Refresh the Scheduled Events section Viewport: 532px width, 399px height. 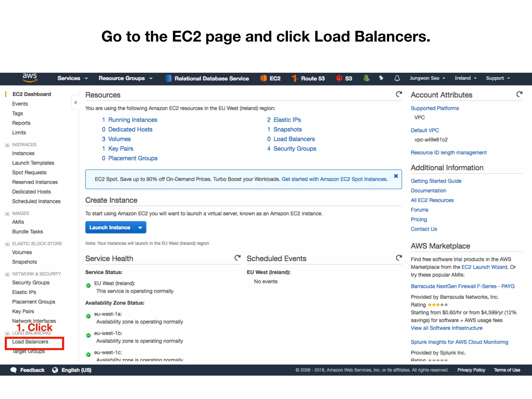[x=399, y=258]
